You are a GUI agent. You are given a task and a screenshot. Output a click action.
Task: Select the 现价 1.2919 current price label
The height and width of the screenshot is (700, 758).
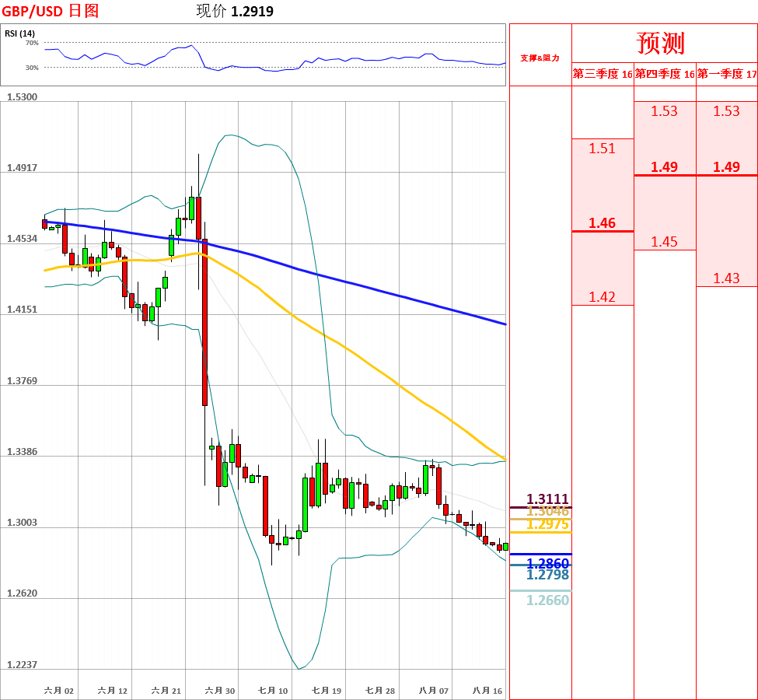point(235,11)
